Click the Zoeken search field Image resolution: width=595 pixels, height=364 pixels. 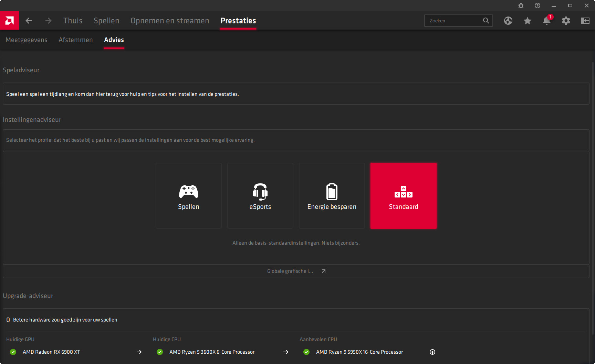[455, 21]
